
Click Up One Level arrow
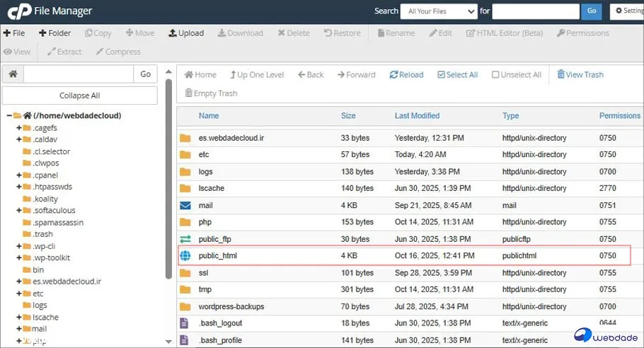tap(234, 75)
